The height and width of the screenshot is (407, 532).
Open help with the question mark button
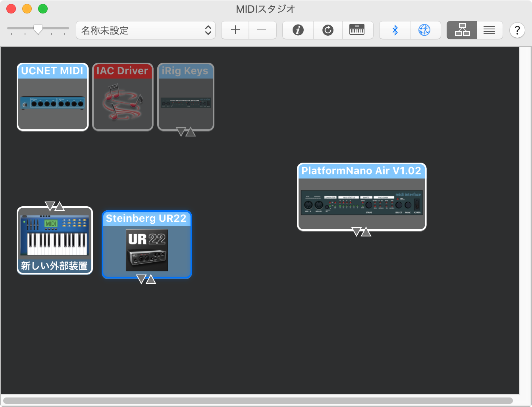[517, 30]
